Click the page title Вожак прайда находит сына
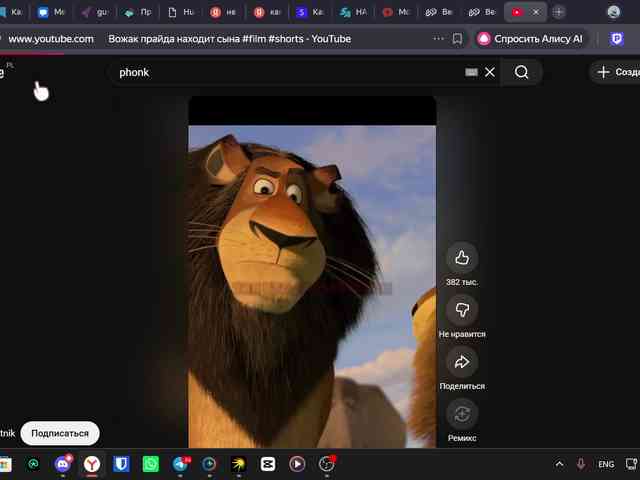 (x=229, y=39)
